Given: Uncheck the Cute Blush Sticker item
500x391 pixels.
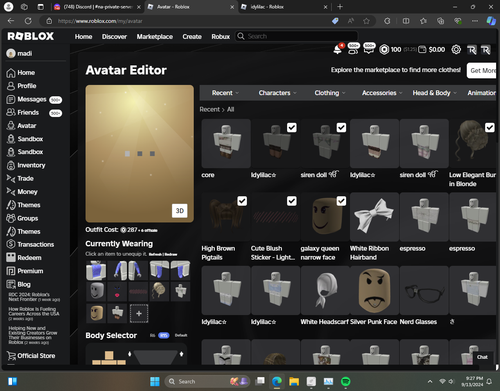Looking at the screenshot, I should [x=292, y=201].
